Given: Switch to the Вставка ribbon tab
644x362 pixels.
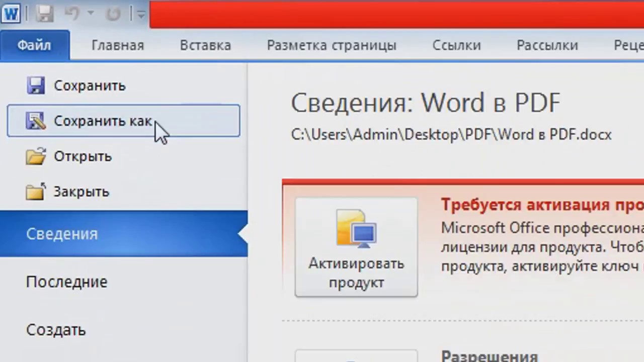Looking at the screenshot, I should click(205, 45).
